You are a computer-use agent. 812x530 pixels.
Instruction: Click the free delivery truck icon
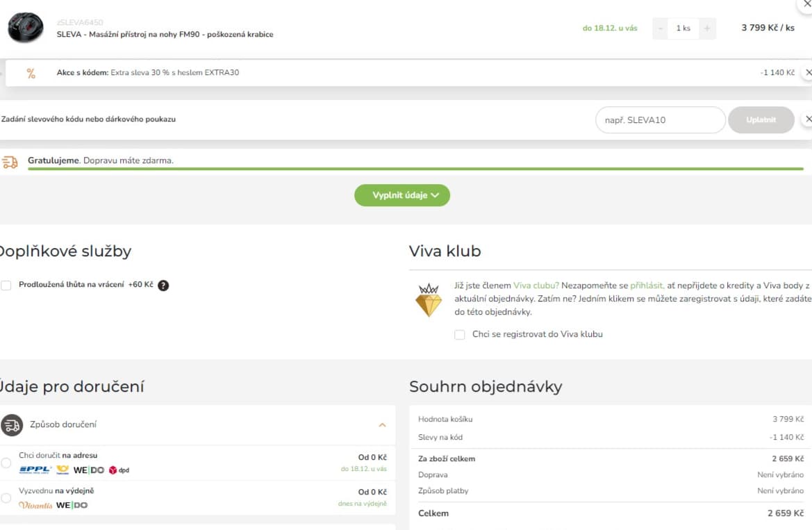pos(10,162)
